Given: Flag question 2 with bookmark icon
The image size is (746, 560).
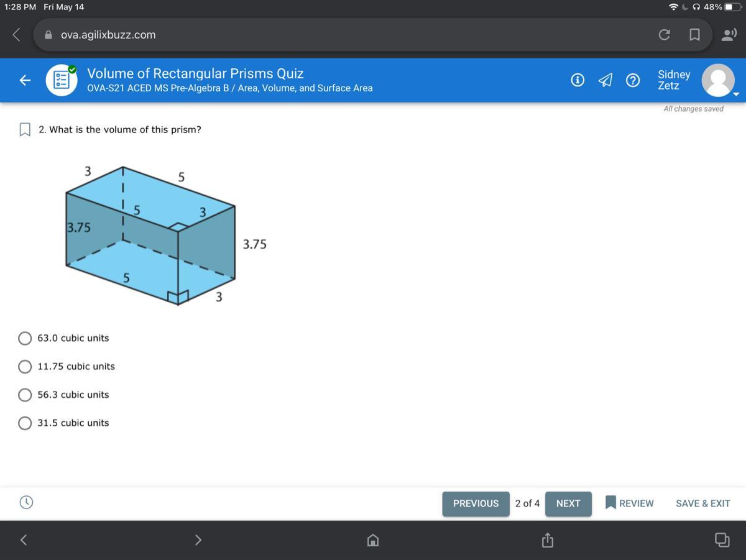Looking at the screenshot, I should click(x=25, y=129).
